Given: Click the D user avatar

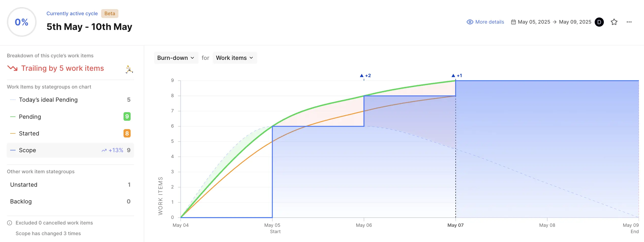Looking at the screenshot, I should (599, 22).
